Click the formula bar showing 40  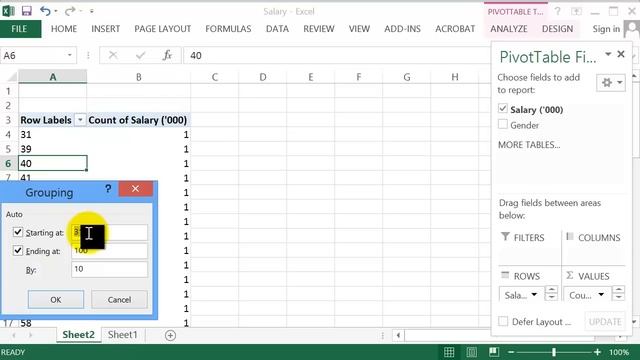[337, 56]
